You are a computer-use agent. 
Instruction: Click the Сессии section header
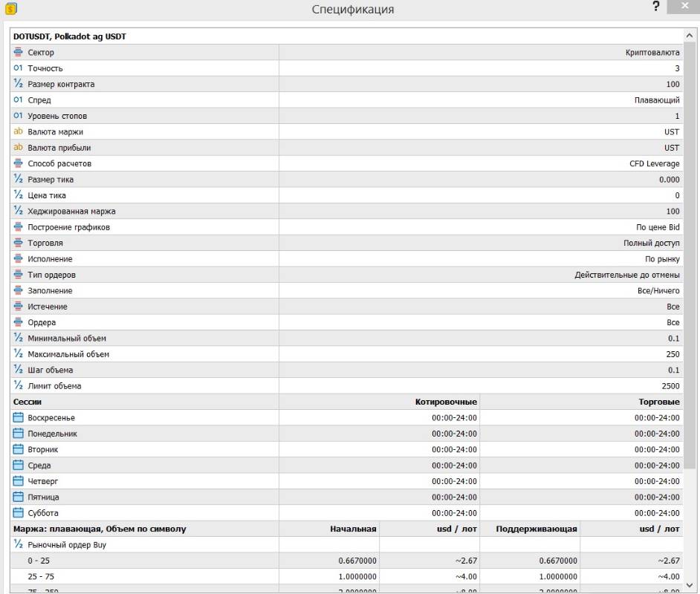(27, 402)
